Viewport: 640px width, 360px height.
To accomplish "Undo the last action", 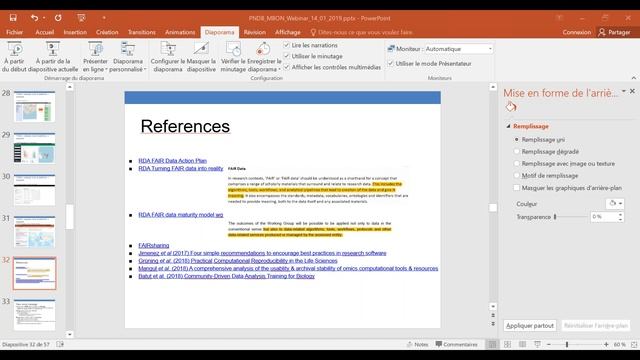I will (34, 18).
